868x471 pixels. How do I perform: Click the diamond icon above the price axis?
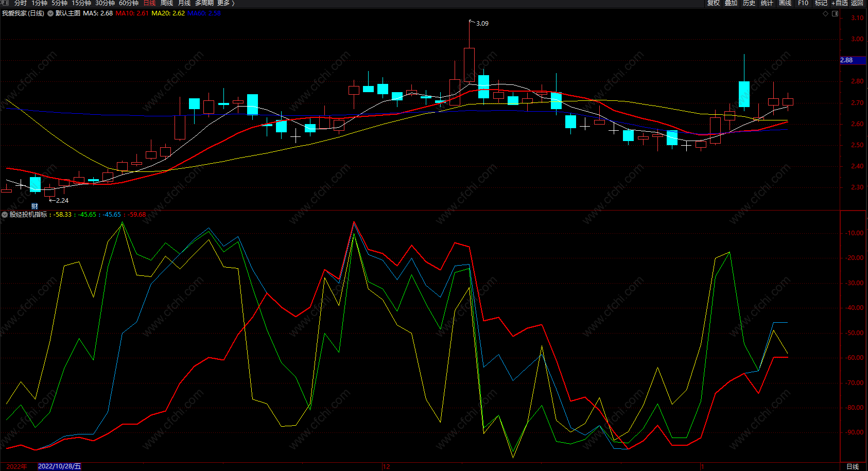pyautogui.click(x=826, y=14)
